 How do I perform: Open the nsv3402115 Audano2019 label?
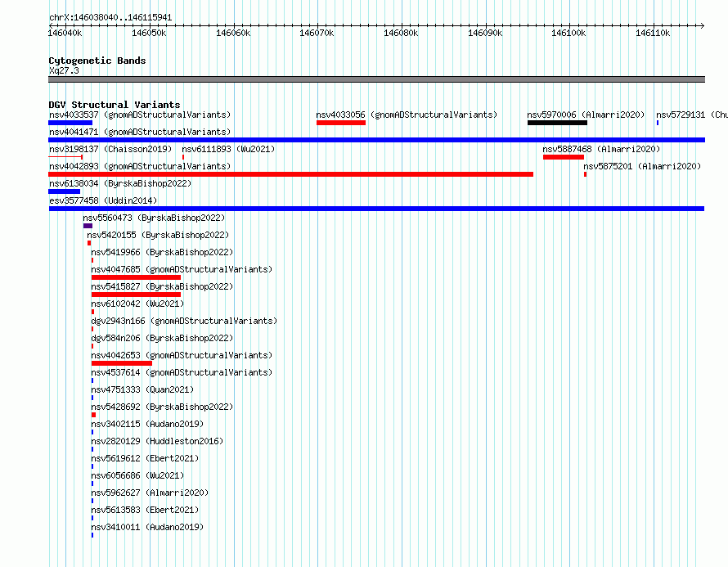(147, 424)
